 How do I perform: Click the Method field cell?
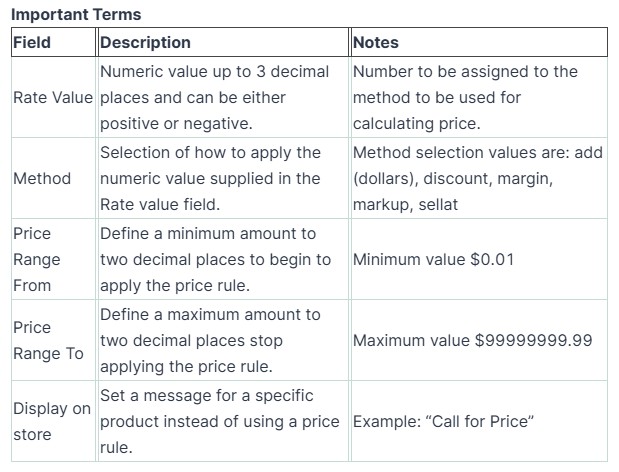coord(42,178)
